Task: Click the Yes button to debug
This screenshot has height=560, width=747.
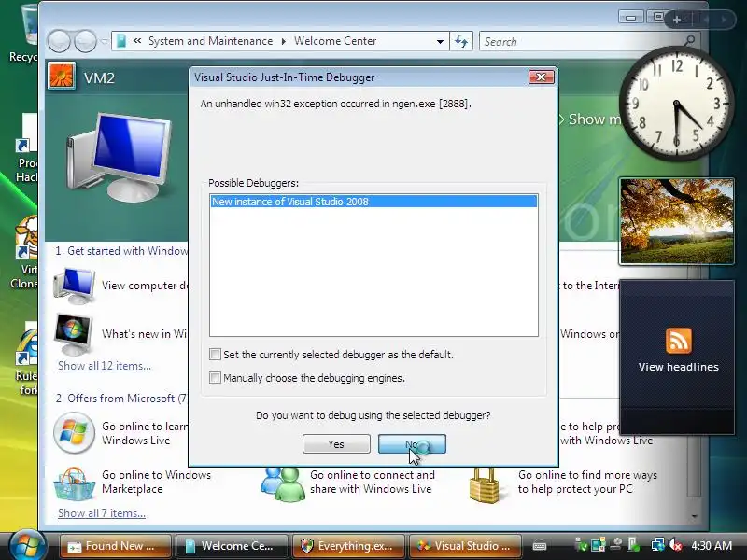Action: pyautogui.click(x=336, y=444)
